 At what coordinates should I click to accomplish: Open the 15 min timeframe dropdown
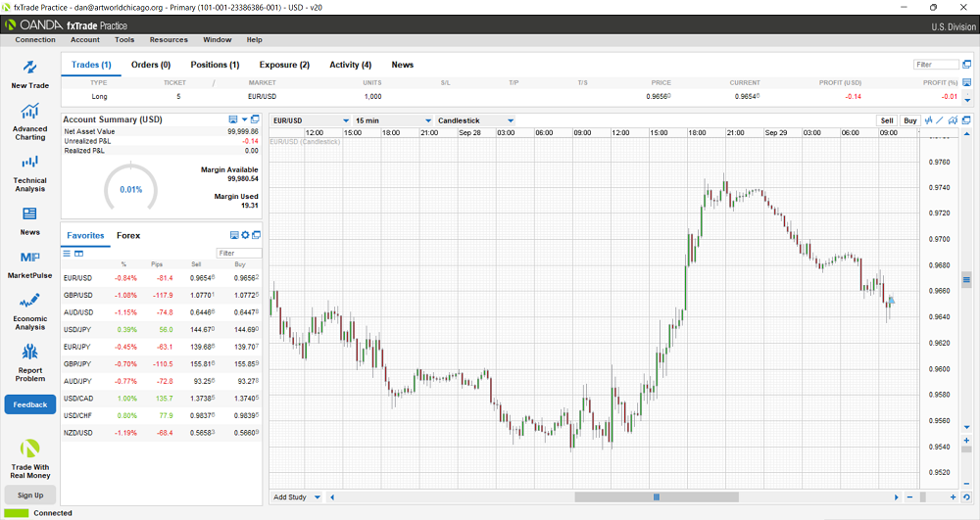pyautogui.click(x=393, y=120)
